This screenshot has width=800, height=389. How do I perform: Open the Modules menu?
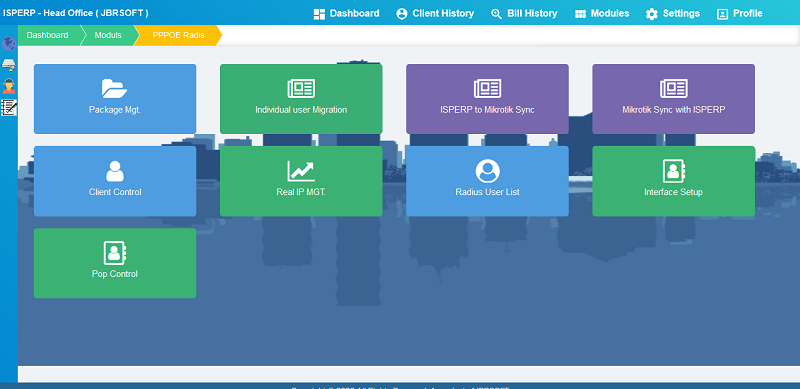[602, 14]
